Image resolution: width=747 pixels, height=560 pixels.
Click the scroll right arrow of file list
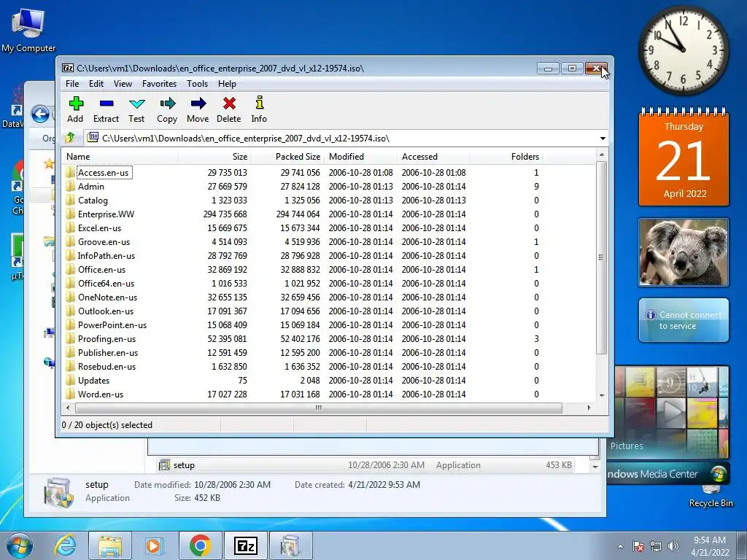tap(589, 408)
